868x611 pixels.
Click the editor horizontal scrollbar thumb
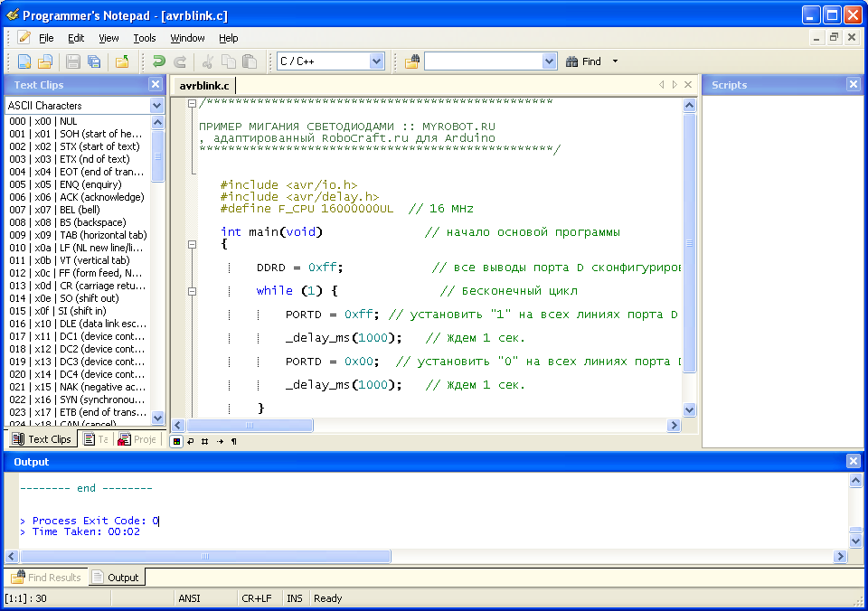point(250,425)
